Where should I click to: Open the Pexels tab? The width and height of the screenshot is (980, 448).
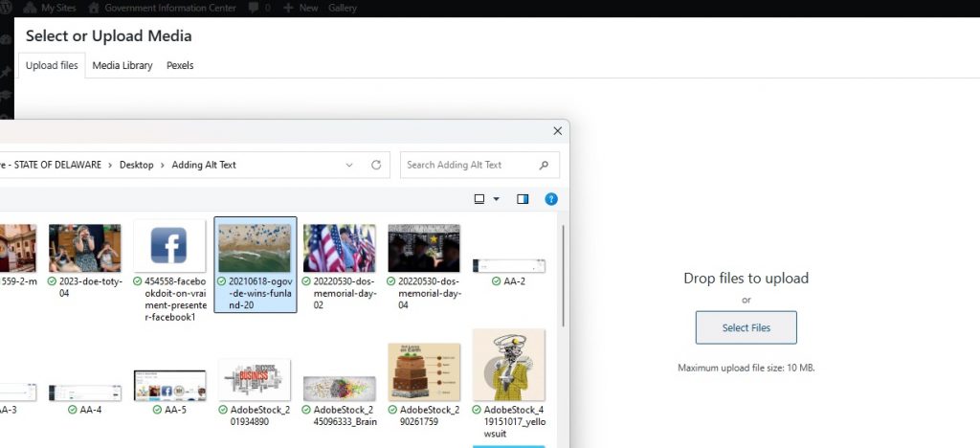click(x=180, y=66)
